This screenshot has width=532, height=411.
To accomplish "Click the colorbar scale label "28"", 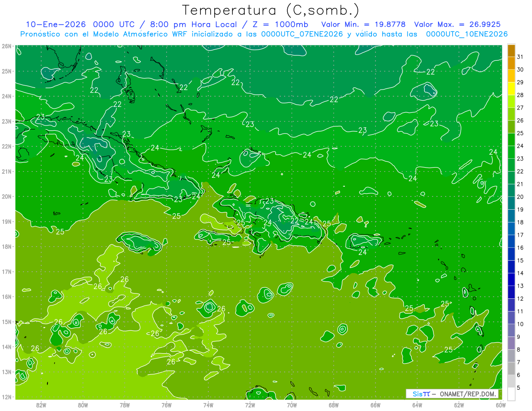I will [x=520, y=95].
